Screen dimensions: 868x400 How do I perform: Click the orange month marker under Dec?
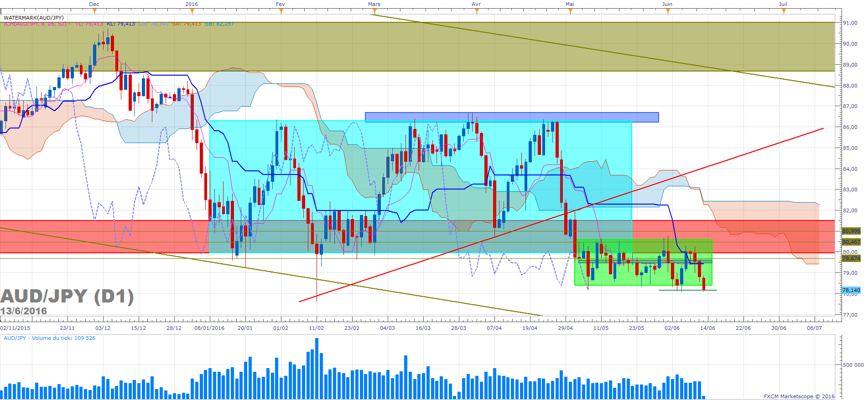(94, 11)
